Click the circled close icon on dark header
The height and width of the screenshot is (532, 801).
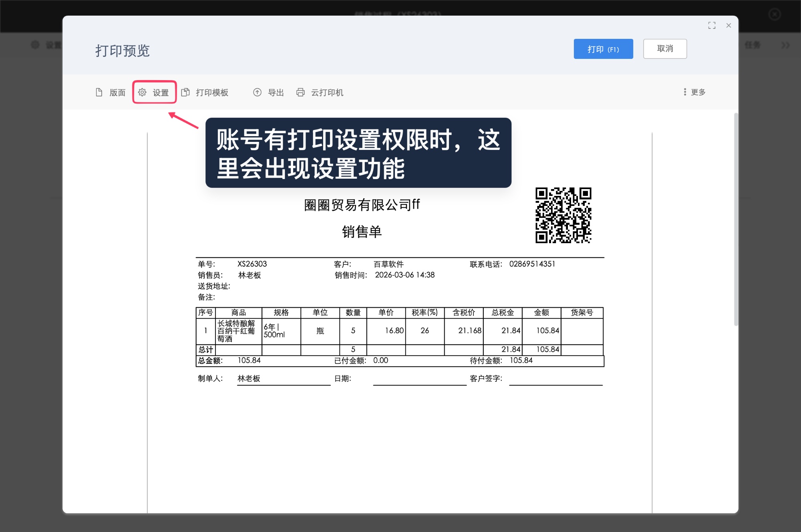[x=774, y=15]
